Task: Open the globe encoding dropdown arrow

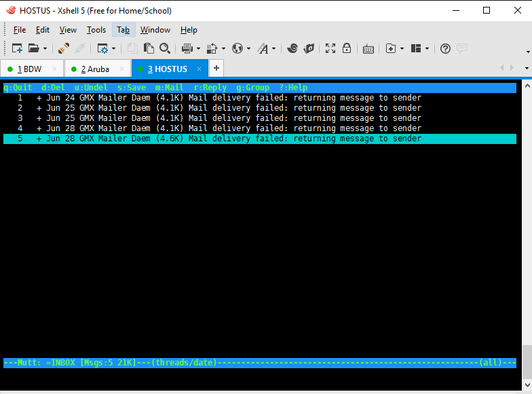Action: [249, 48]
